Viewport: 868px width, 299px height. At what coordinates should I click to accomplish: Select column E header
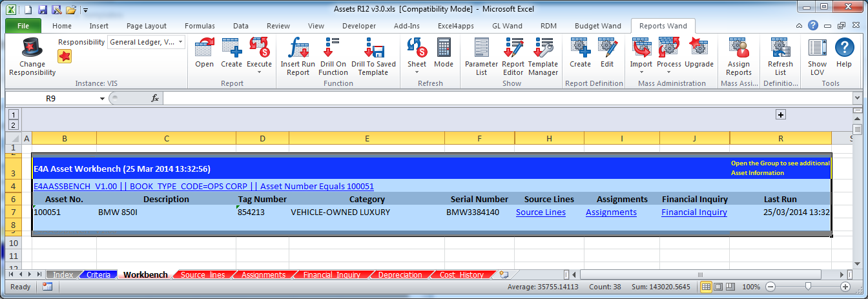point(367,138)
